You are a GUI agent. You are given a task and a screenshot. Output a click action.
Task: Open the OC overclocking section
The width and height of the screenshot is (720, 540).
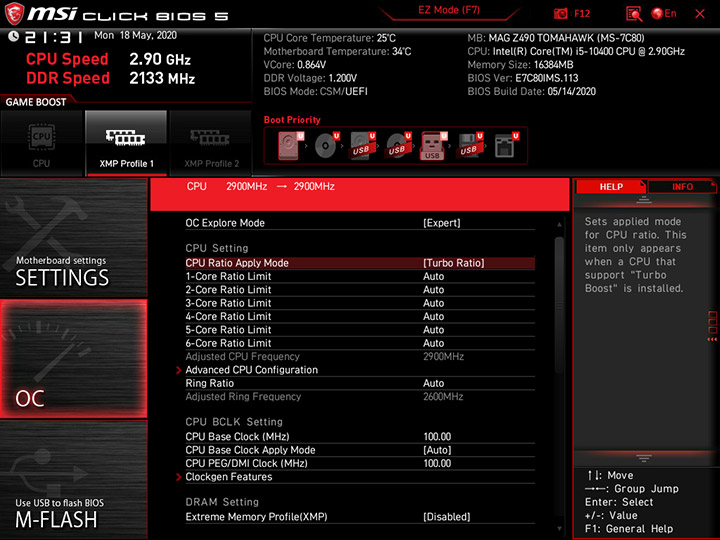73,359
